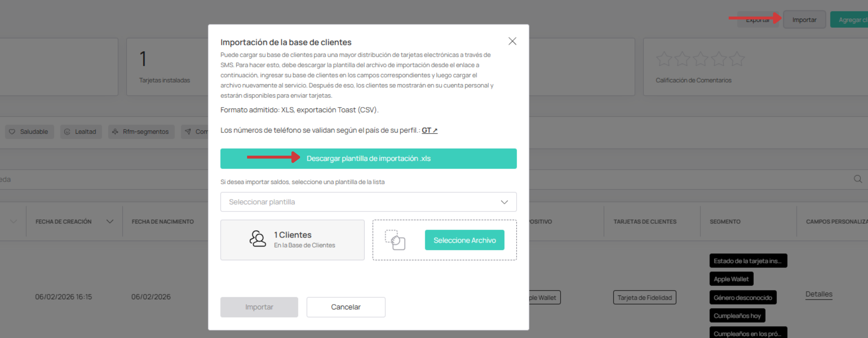Screen dimensions: 868x338
Task: Select the Lealtad filter tab
Action: pyautogui.click(x=81, y=132)
